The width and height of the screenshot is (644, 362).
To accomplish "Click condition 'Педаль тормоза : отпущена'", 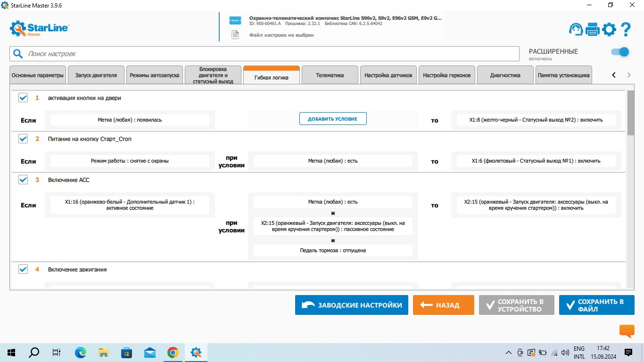I will point(333,251).
